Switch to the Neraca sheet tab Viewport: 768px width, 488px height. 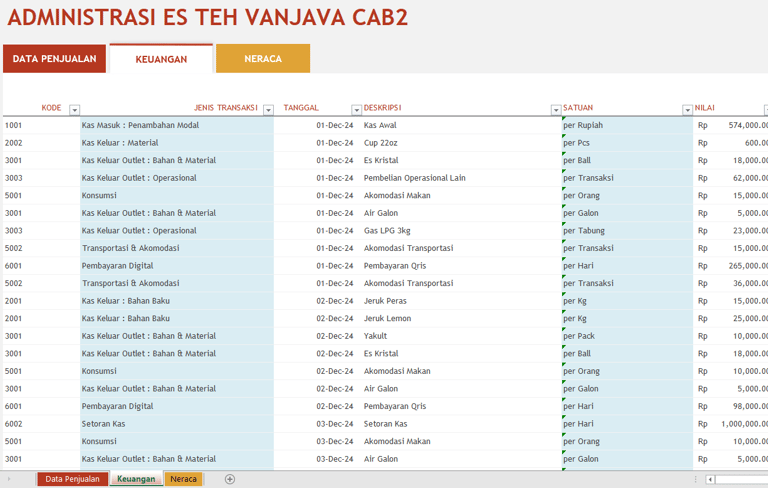(184, 479)
